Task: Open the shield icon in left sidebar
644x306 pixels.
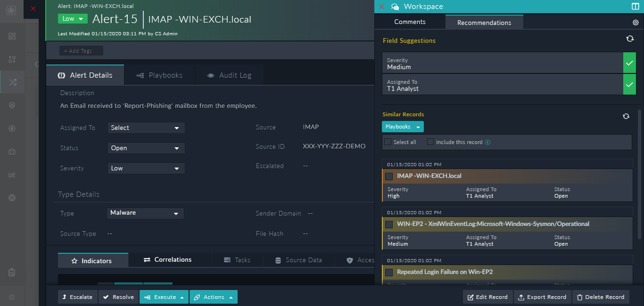Action: click(12, 105)
